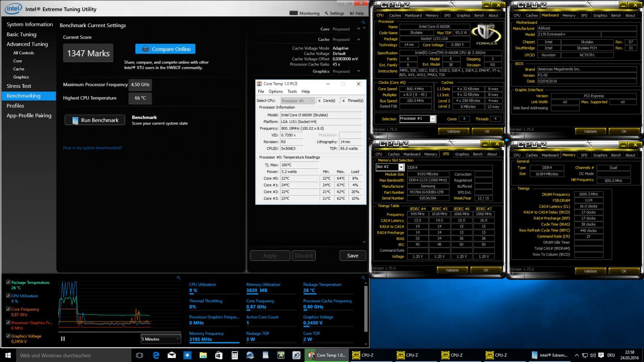The image size is (644, 362).
Task: Click the Core Temp window title icon
Action: (x=259, y=84)
